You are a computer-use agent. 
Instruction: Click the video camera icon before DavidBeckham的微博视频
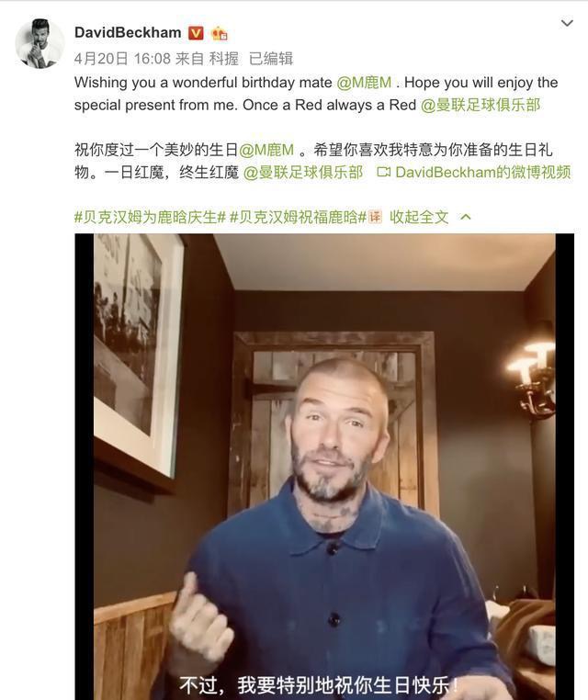(383, 172)
